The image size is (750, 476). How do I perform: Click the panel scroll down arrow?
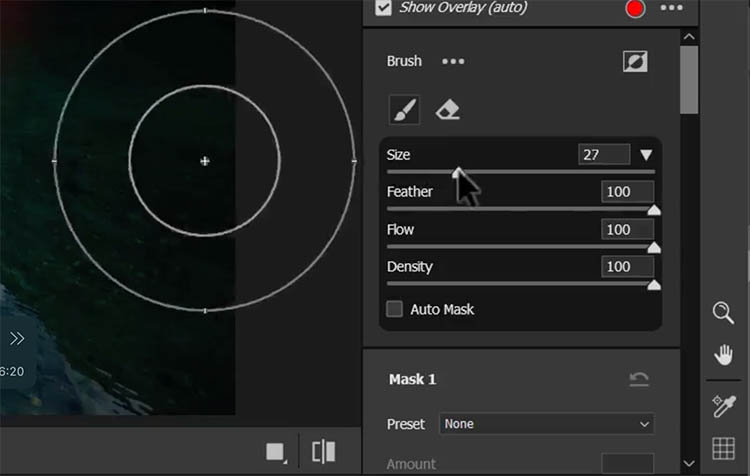pyautogui.click(x=689, y=463)
